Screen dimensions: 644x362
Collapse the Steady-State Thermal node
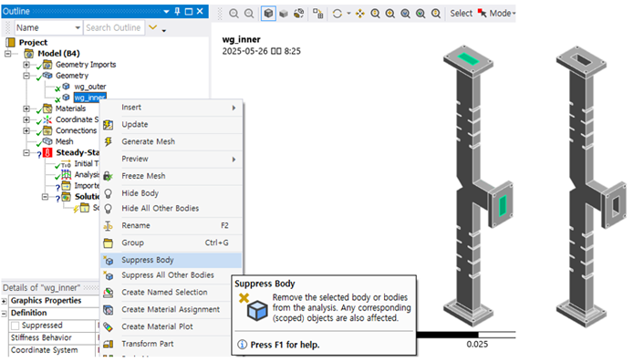pos(26,152)
